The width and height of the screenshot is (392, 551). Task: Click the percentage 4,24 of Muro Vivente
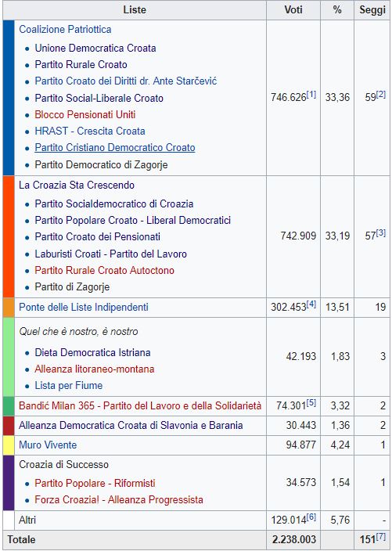[x=340, y=445]
